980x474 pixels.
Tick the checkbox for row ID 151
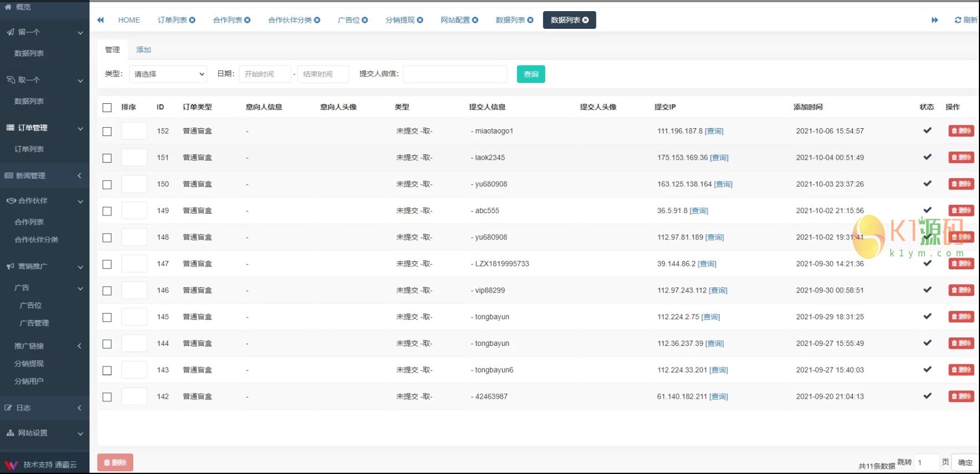coord(107,158)
